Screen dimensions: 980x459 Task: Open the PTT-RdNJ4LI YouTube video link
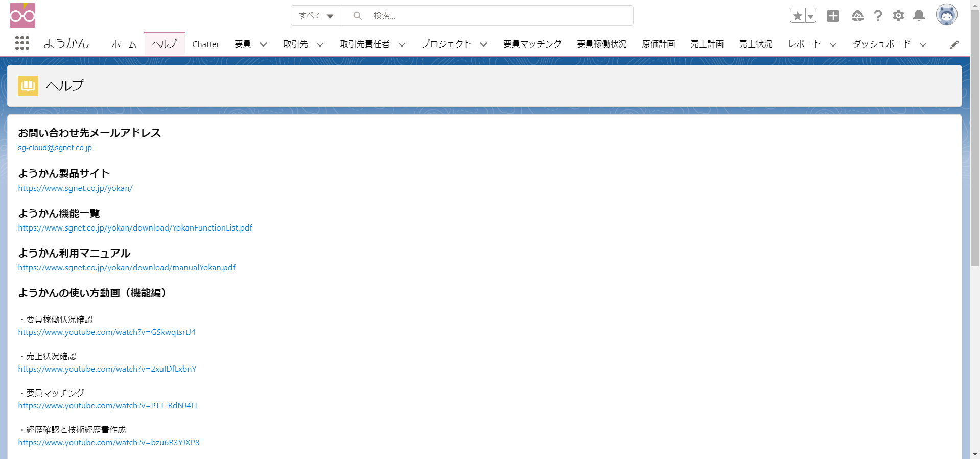108,405
